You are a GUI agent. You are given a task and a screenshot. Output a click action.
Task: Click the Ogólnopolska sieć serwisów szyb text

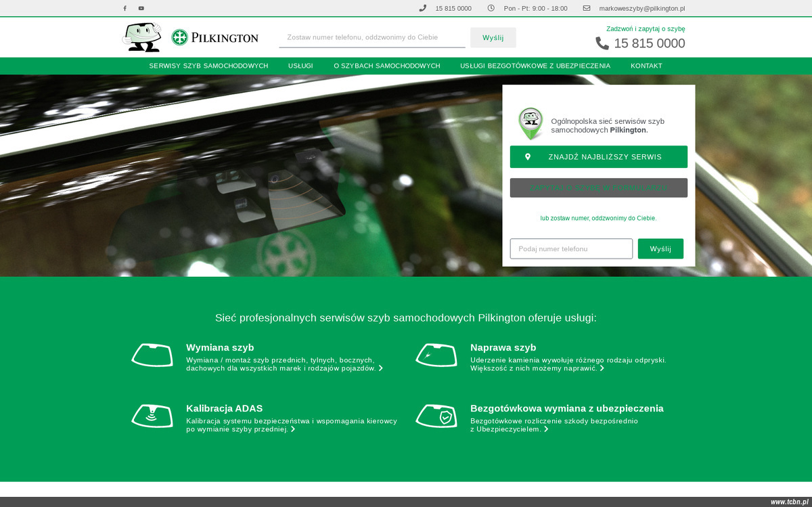tap(608, 125)
